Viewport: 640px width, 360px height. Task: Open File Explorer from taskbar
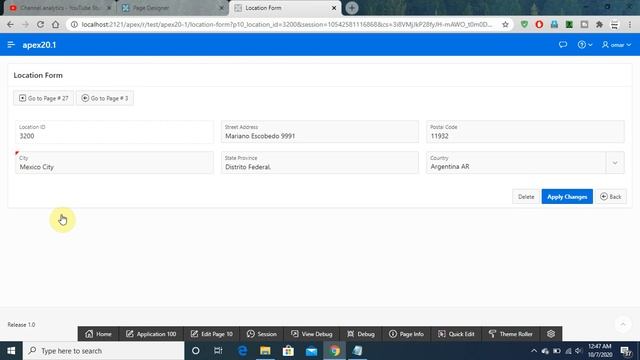click(x=265, y=351)
